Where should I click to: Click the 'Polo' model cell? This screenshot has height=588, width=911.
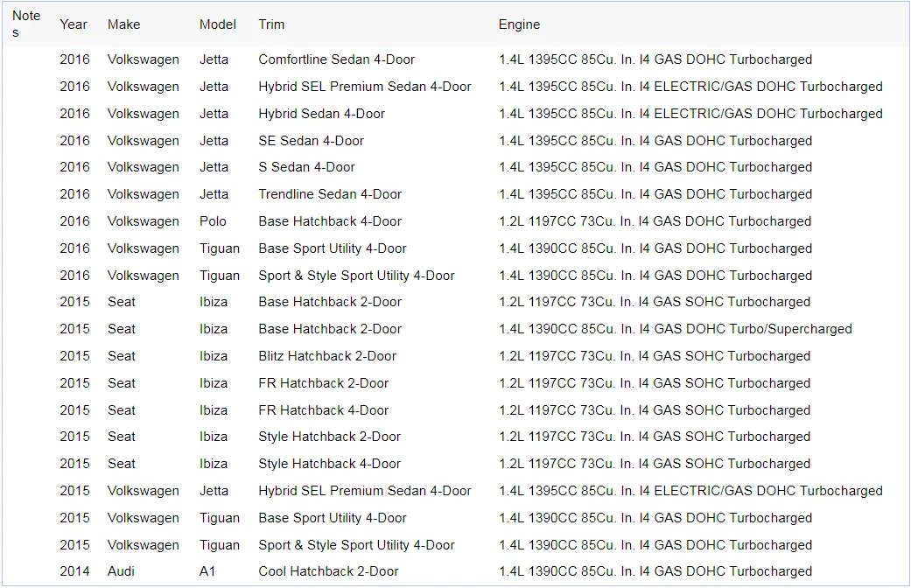point(213,221)
